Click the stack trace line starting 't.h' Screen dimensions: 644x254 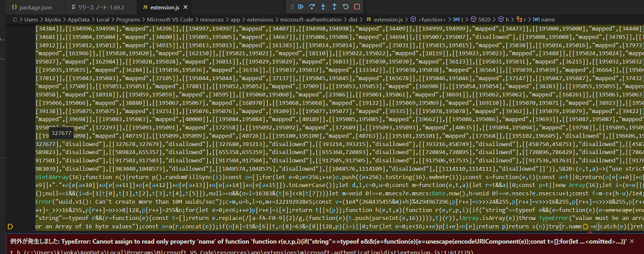tap(242, 251)
